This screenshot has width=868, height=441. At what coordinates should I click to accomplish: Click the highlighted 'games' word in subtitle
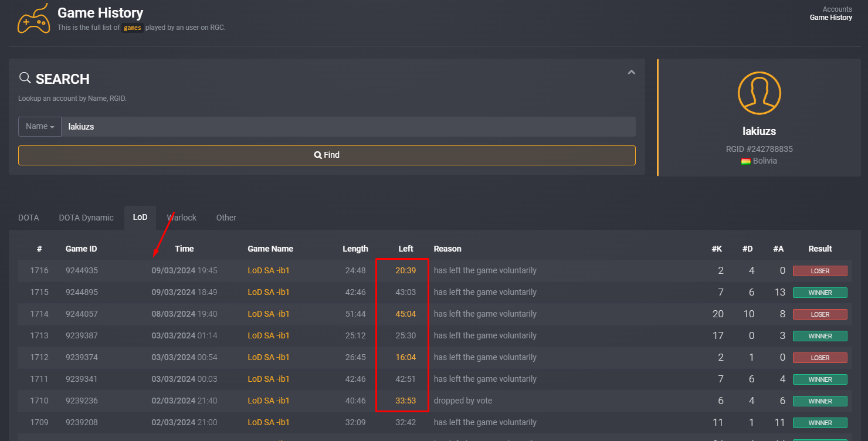pos(133,28)
